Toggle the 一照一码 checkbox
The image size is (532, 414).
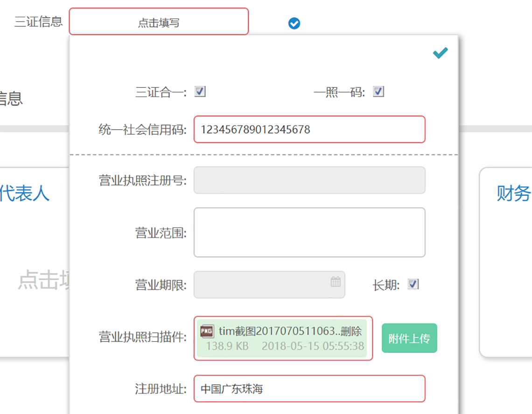pos(378,91)
